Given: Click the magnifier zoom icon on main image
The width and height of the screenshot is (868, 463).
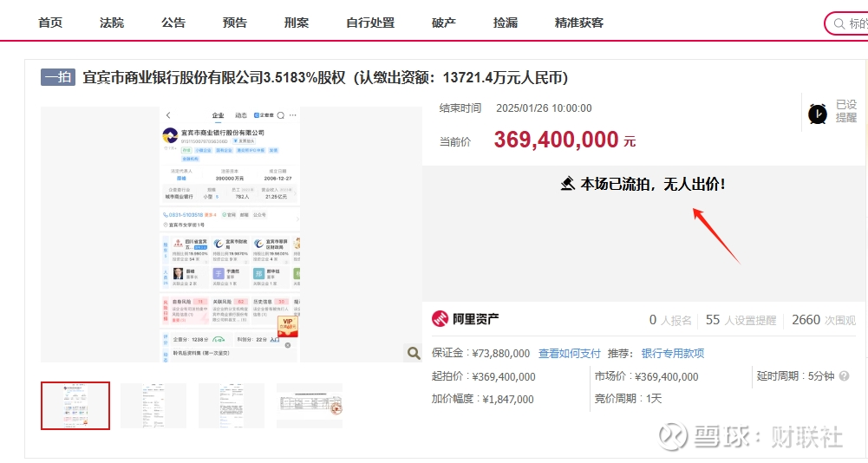Looking at the screenshot, I should [x=413, y=353].
